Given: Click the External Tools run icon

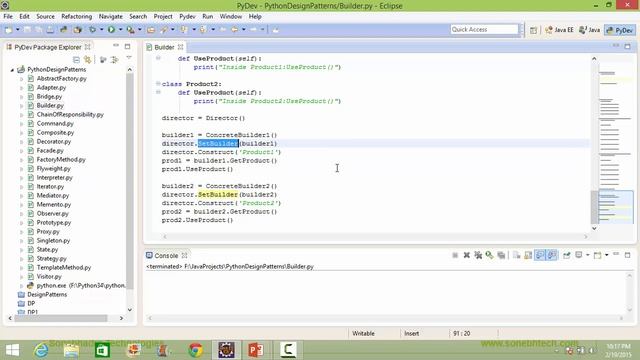Looking at the screenshot, I should pyautogui.click(x=130, y=29).
